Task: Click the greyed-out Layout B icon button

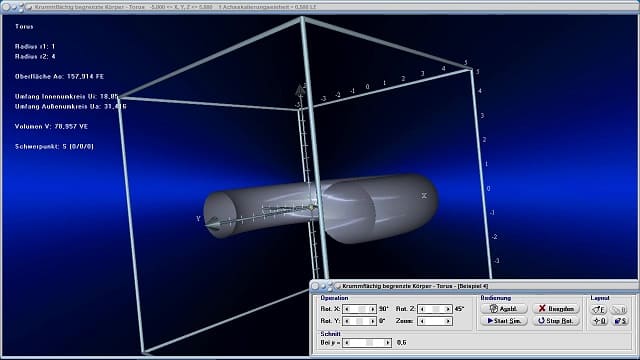Action: [x=620, y=310]
